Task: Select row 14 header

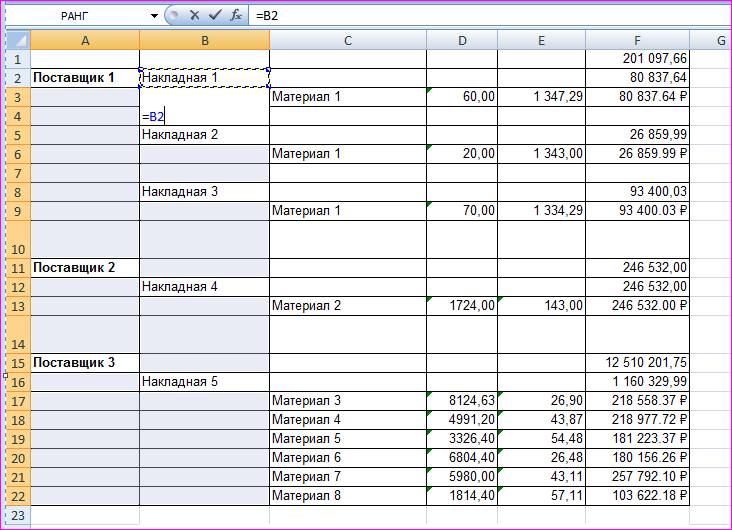Action: pyautogui.click(x=18, y=334)
